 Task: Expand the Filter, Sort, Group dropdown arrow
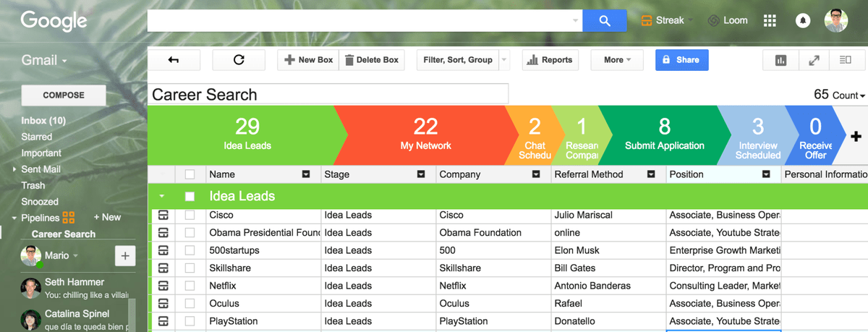click(505, 60)
